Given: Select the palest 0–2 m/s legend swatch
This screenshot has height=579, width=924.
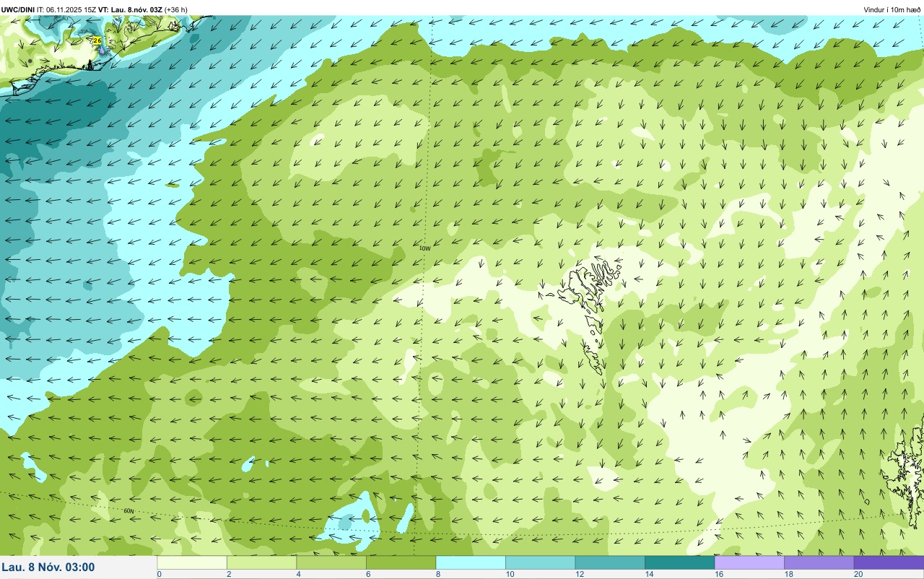Looking at the screenshot, I should (x=192, y=562).
